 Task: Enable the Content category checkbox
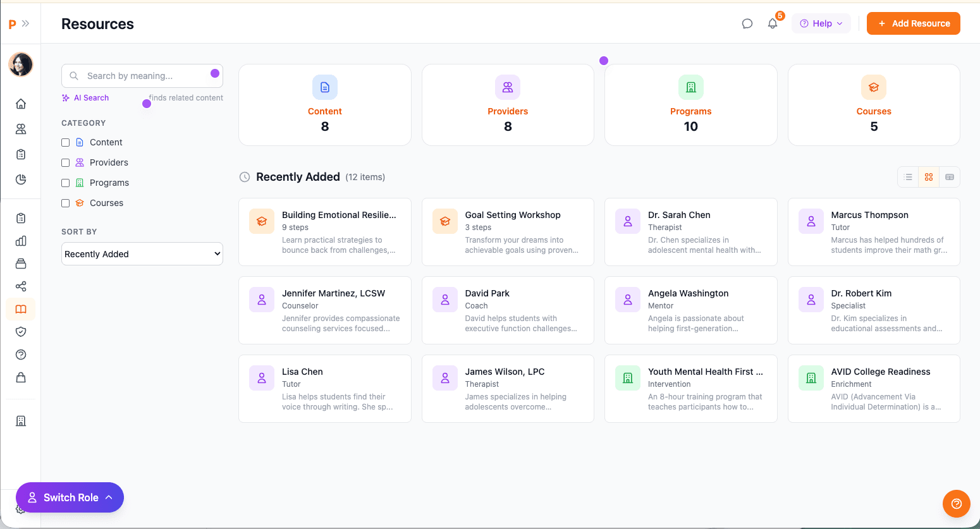coord(65,142)
